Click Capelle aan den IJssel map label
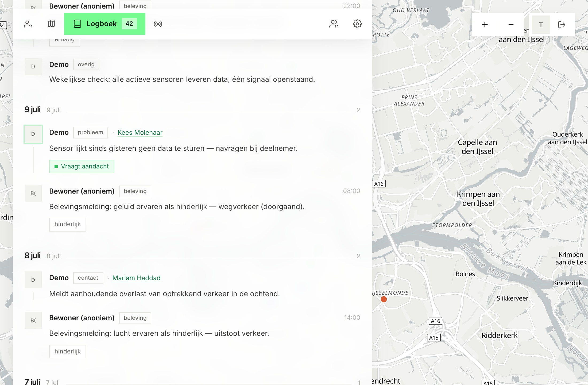 coord(477,147)
